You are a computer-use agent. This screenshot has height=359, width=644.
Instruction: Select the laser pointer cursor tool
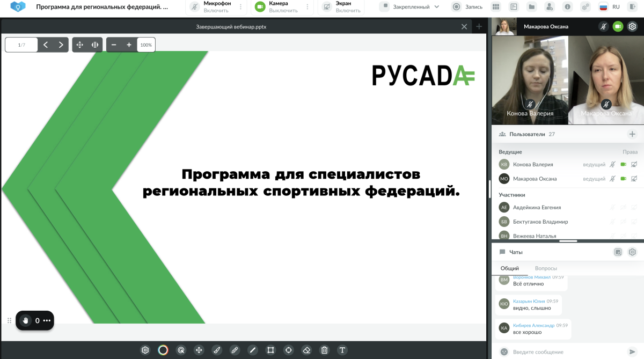click(x=181, y=350)
